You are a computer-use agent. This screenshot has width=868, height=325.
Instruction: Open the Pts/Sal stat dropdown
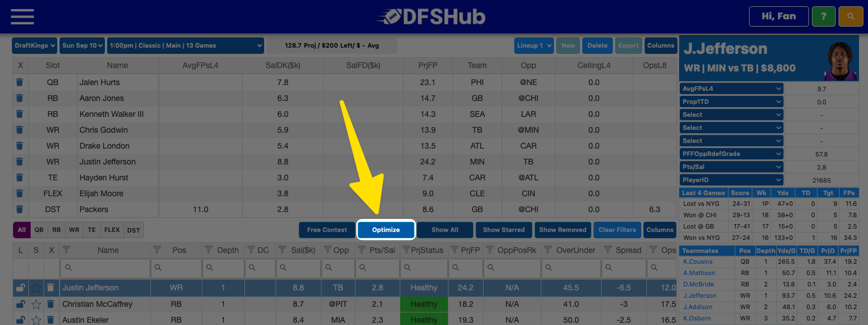(731, 167)
